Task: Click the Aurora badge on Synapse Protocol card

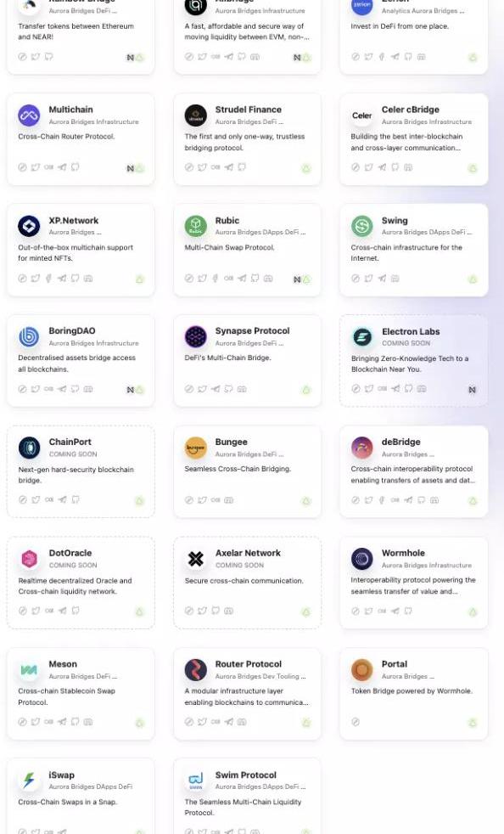Action: point(306,390)
